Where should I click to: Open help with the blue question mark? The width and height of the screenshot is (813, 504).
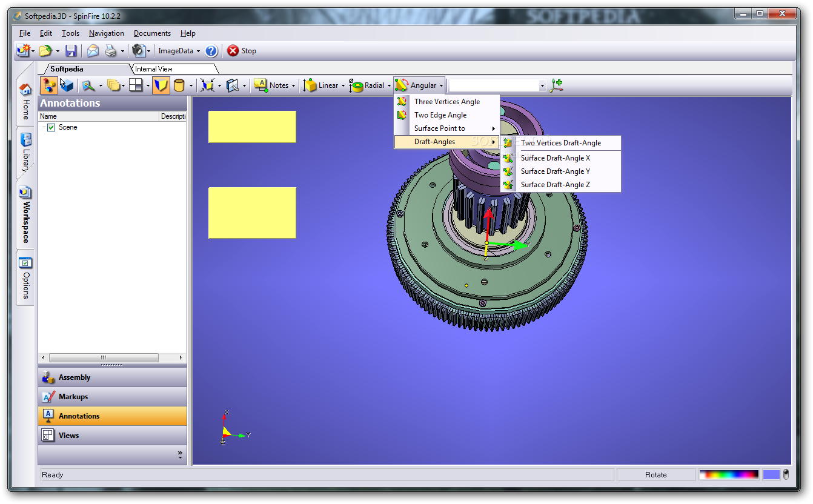(x=211, y=51)
